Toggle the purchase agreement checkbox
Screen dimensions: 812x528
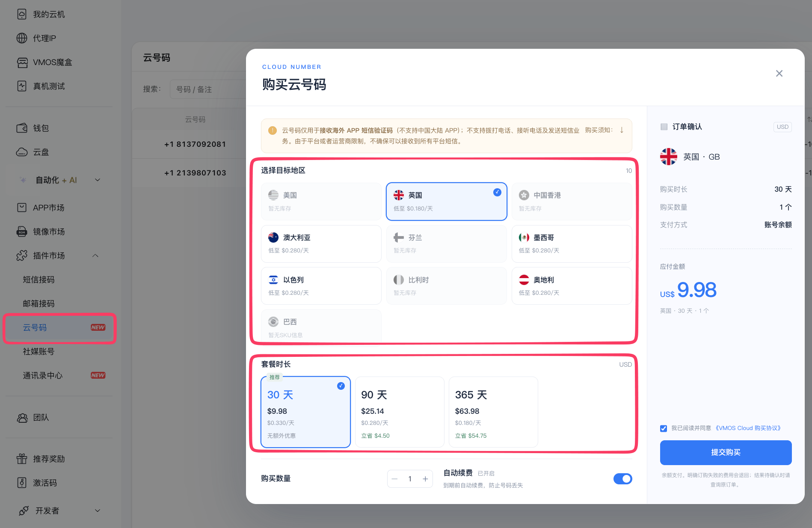point(664,428)
